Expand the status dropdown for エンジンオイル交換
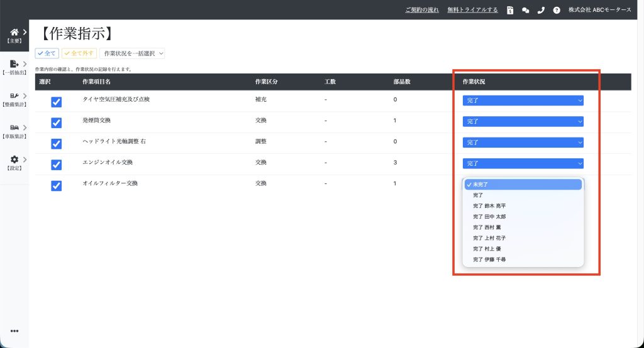Viewport: 644px width, 348px height. click(x=523, y=163)
